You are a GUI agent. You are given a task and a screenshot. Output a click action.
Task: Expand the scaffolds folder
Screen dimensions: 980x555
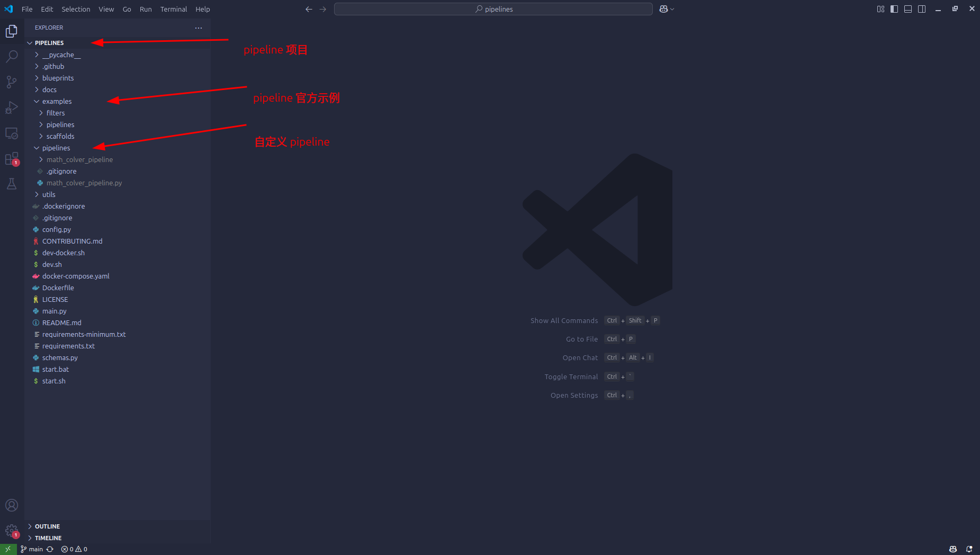pos(118,136)
